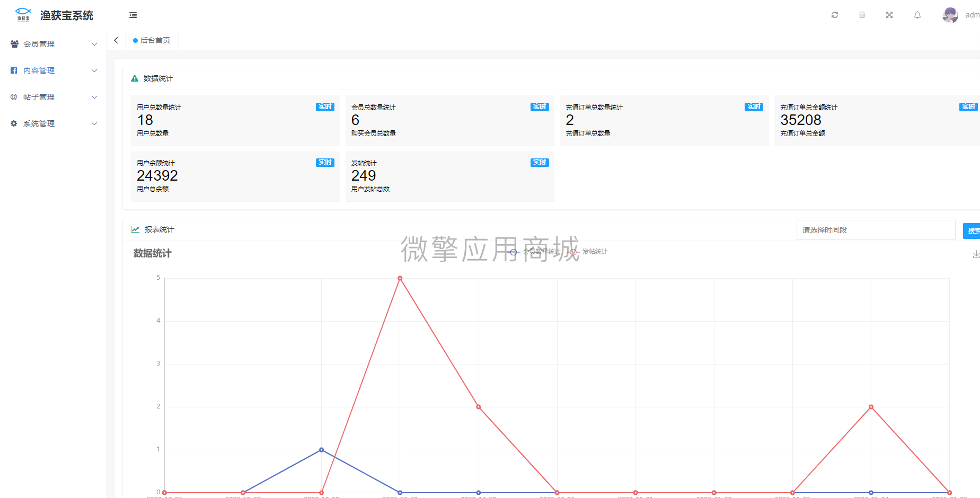Click the 发帖统计 value 249
This screenshot has width=980, height=498.
pos(364,176)
